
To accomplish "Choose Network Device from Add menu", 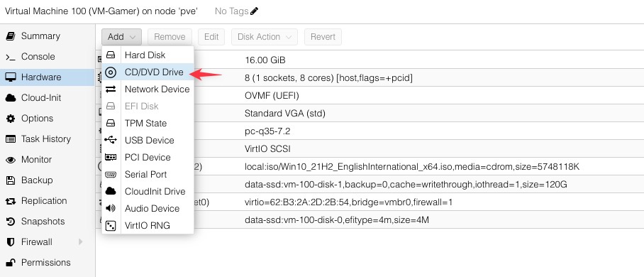I will (x=148, y=89).
